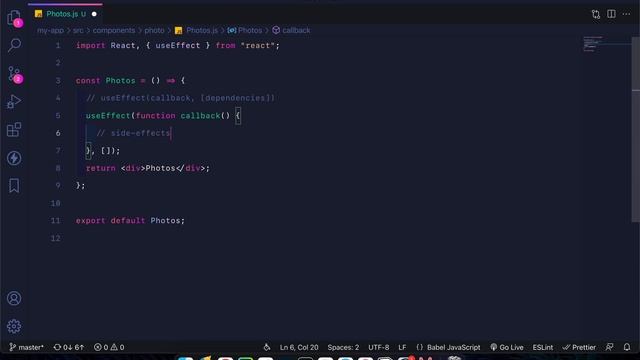Click line number 11 in gutter
Screen dimensions: 640x360
[x=56, y=221]
